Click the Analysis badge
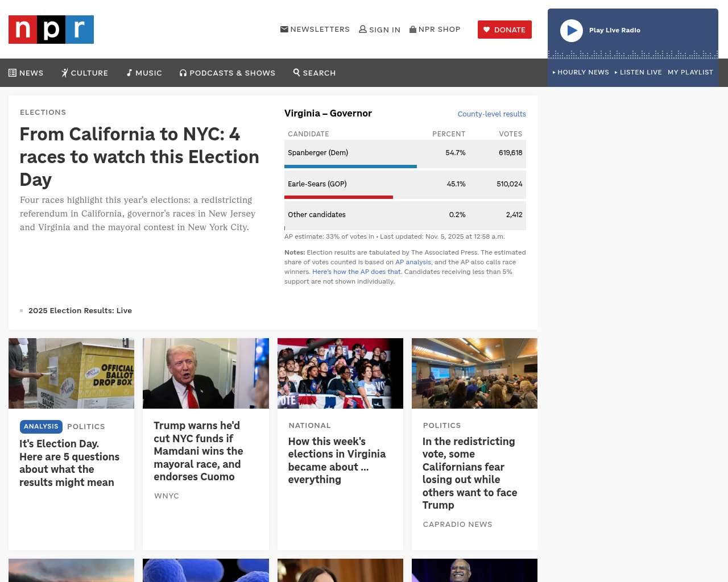The width and height of the screenshot is (728, 582). click(x=41, y=426)
